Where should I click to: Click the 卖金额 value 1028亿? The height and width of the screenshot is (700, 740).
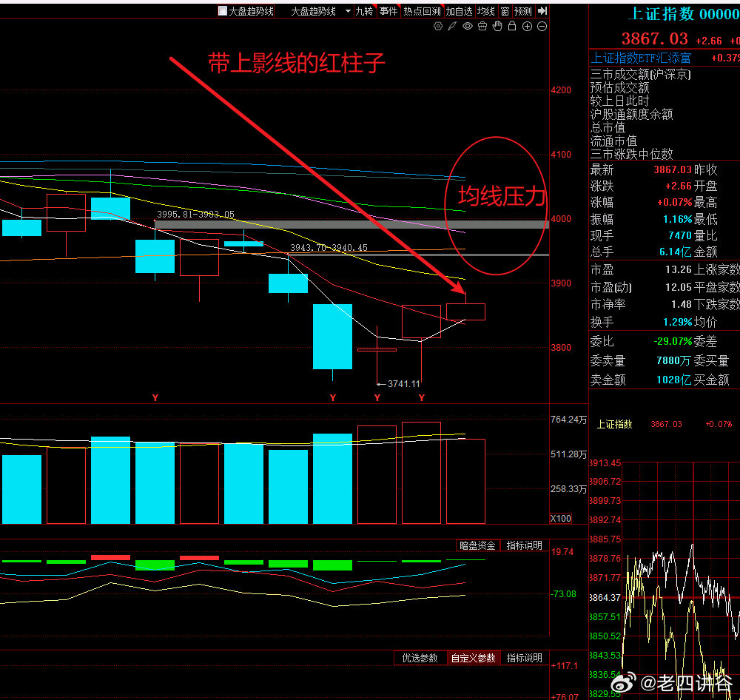point(673,380)
